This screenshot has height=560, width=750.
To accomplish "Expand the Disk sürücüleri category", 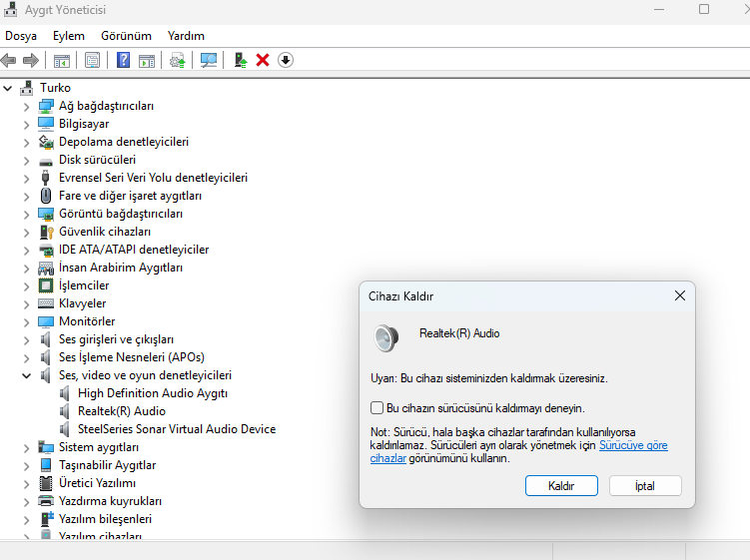I will coord(27,160).
